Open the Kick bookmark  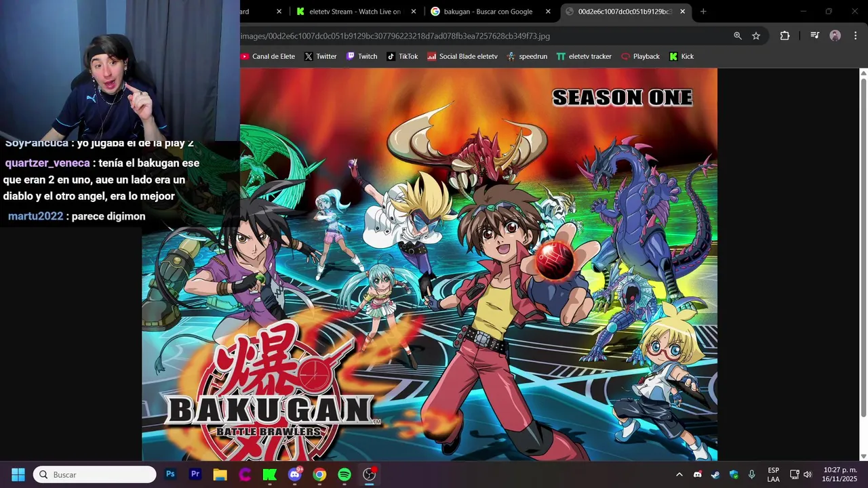[x=682, y=56]
